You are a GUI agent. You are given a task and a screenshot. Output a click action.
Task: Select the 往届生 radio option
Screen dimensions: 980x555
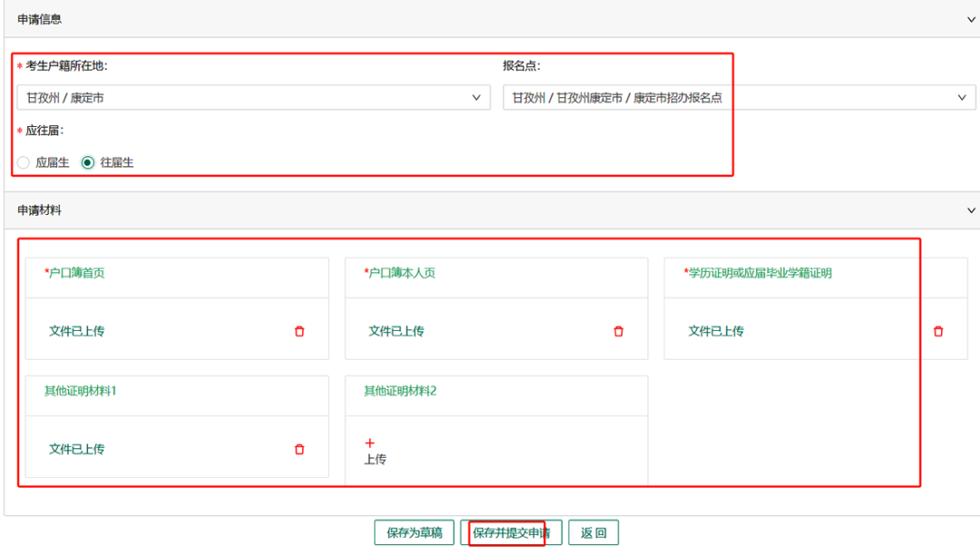tap(88, 163)
